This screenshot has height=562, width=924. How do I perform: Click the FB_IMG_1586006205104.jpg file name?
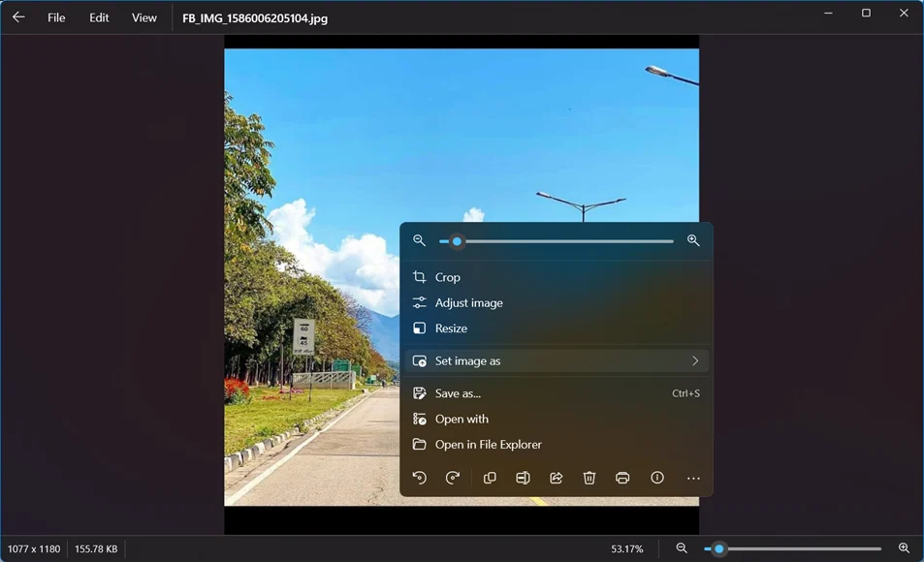[x=255, y=18]
